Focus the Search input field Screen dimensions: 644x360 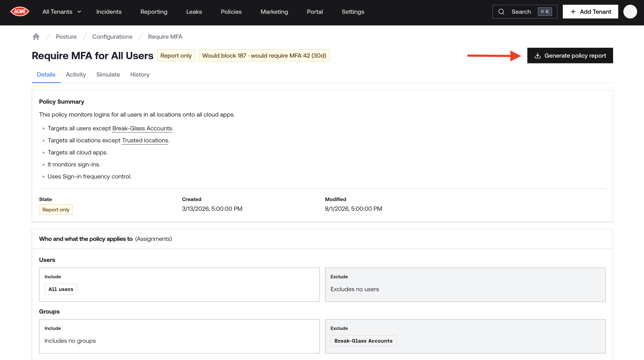click(x=525, y=12)
